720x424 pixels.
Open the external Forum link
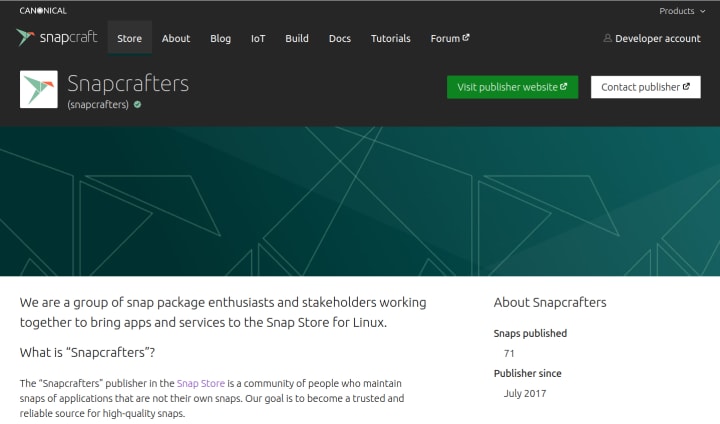tap(450, 38)
